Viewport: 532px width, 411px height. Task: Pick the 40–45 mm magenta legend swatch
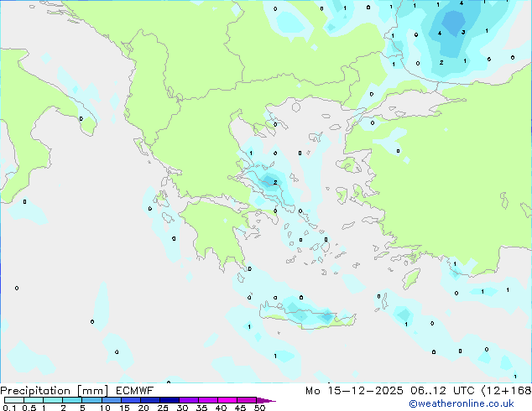227,400
